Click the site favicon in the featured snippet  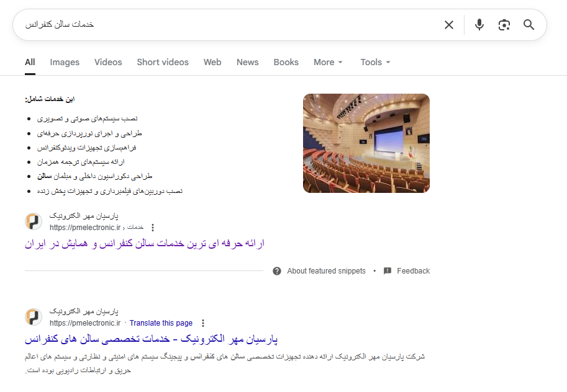[34, 221]
